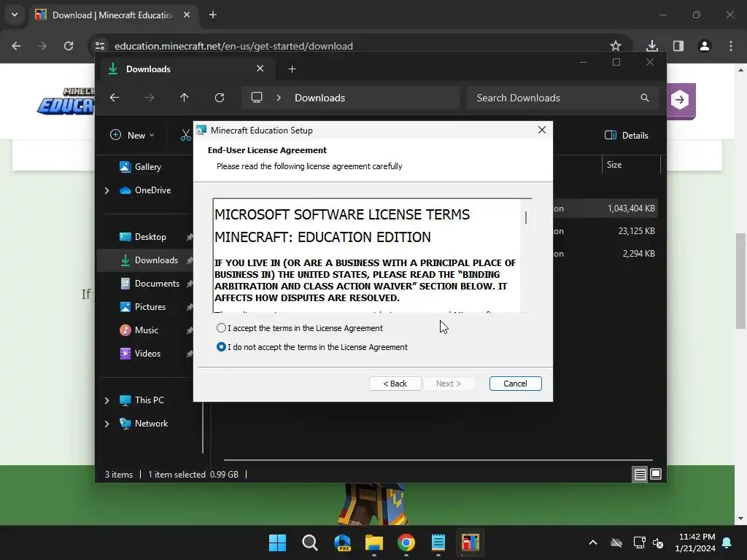Open Chrome from the taskbar
Screen dimensions: 747x560
tap(406, 542)
